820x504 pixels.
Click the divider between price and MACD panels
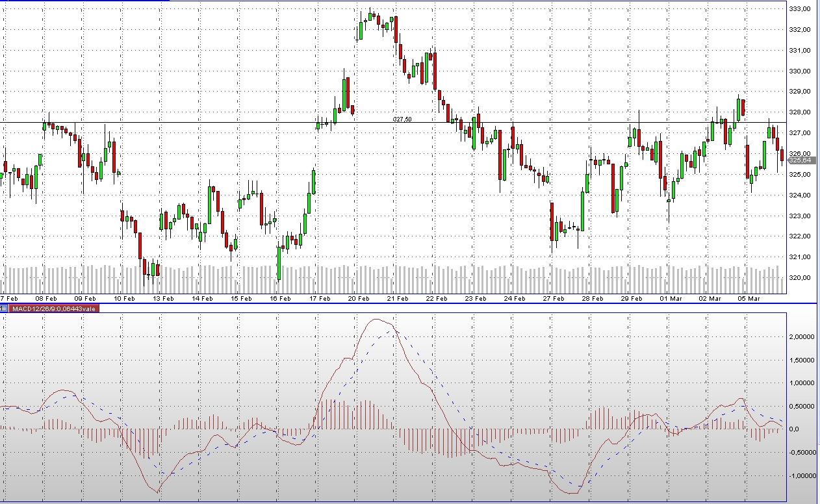click(409, 303)
